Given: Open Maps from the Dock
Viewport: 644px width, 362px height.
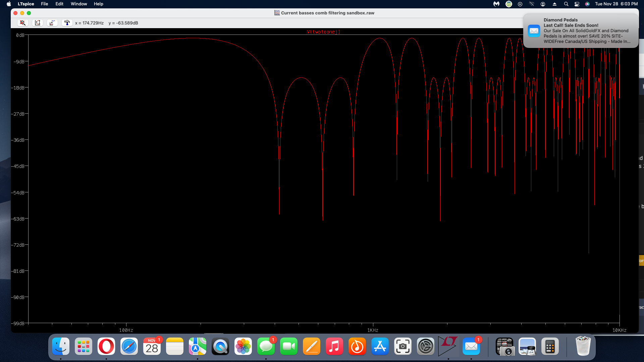Looking at the screenshot, I should (x=198, y=346).
